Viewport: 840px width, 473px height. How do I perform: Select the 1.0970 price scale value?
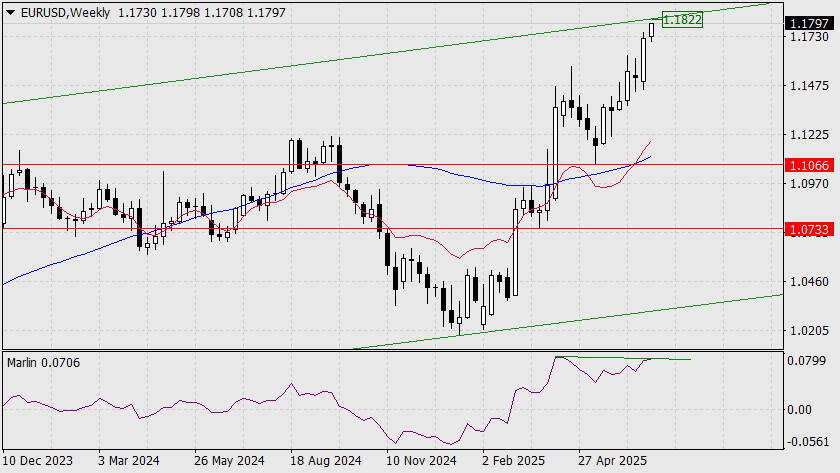coord(809,184)
